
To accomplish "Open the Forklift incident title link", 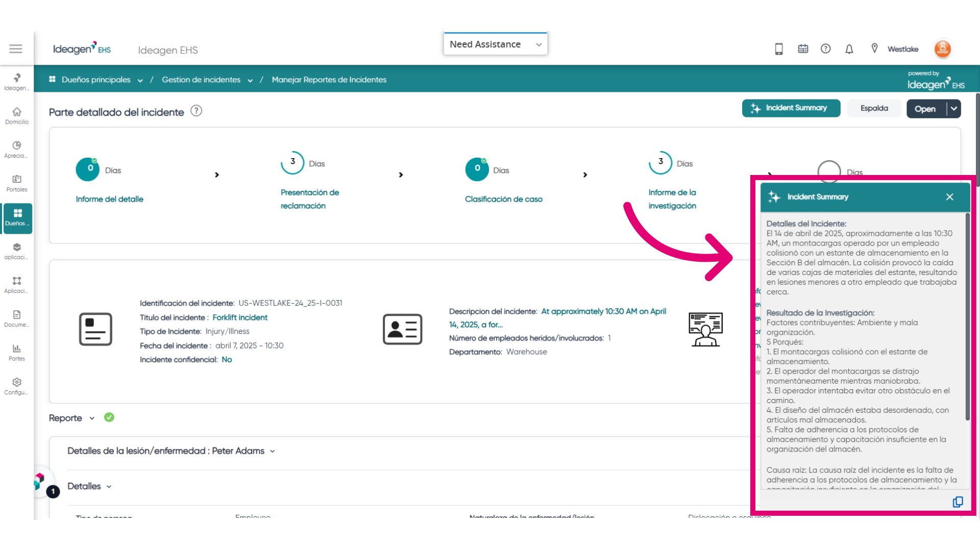I will click(x=240, y=317).
